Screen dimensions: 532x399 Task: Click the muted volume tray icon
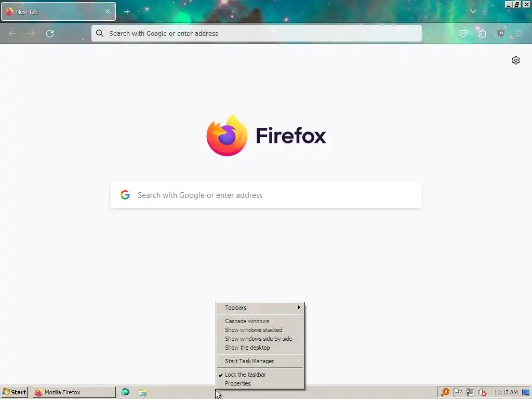point(482,393)
